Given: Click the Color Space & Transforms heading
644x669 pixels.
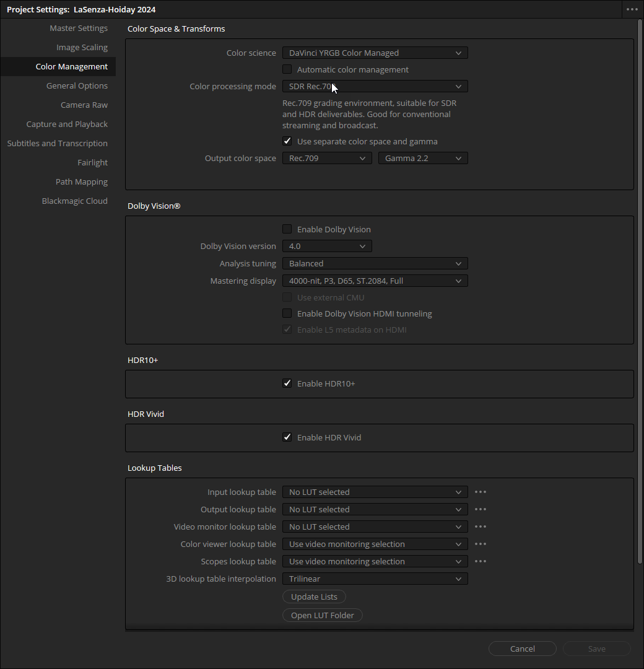Looking at the screenshot, I should tap(176, 28).
